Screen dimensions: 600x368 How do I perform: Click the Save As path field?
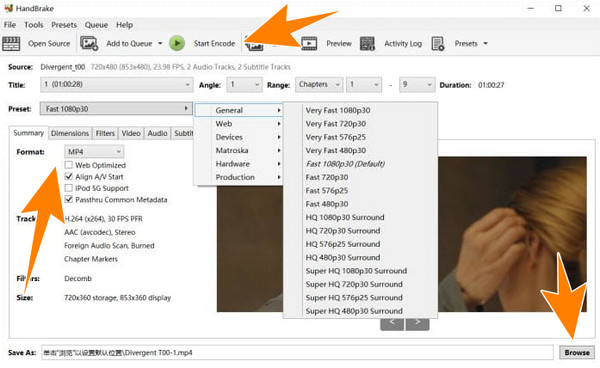point(297,352)
